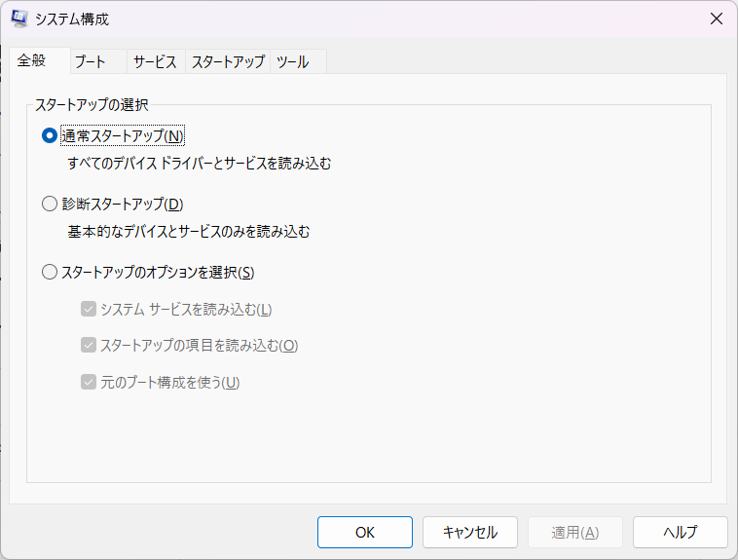Image resolution: width=738 pixels, height=560 pixels.
Task: Click the System Configuration icon in title bar
Action: [x=19, y=19]
